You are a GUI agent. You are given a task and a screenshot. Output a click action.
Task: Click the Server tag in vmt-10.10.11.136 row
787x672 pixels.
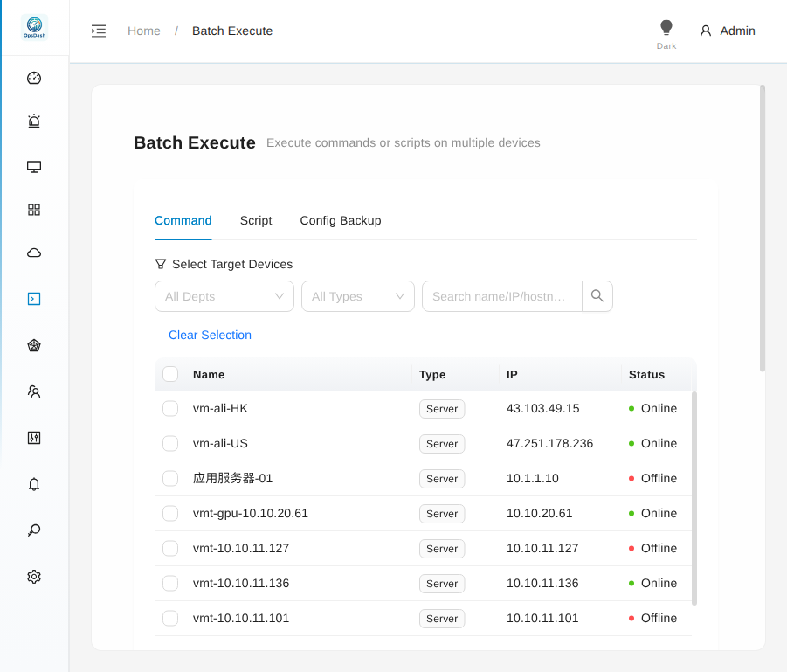[442, 584]
